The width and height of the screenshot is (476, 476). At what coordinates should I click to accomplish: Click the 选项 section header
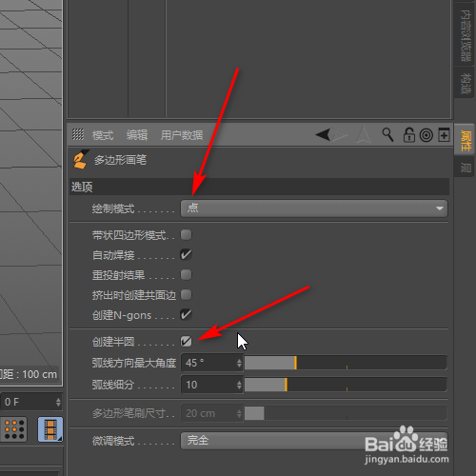(259, 187)
